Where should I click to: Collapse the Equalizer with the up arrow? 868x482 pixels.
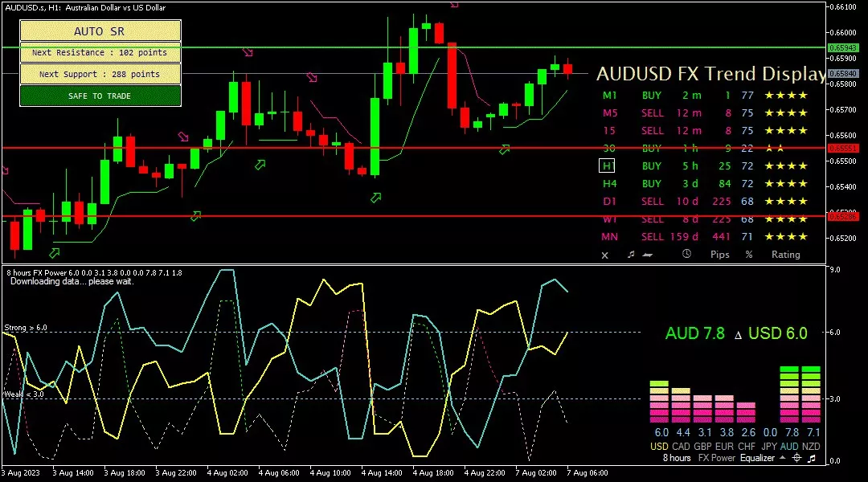point(782,458)
